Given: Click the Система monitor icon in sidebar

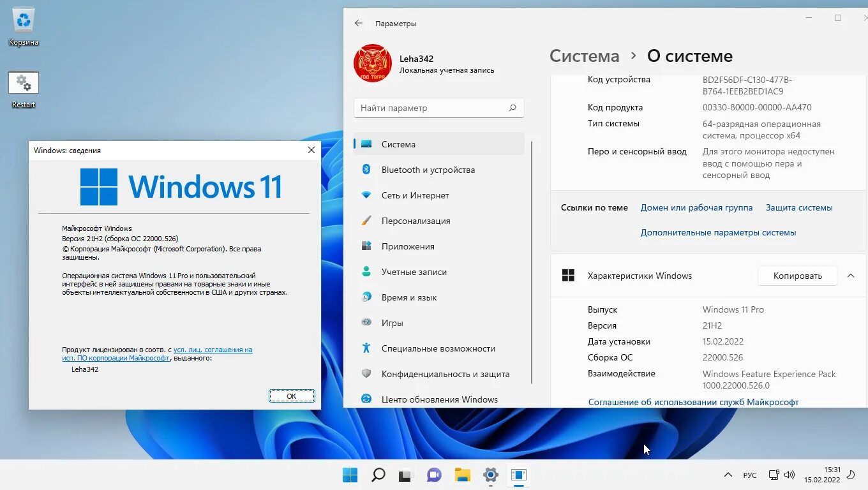Looking at the screenshot, I should (366, 144).
